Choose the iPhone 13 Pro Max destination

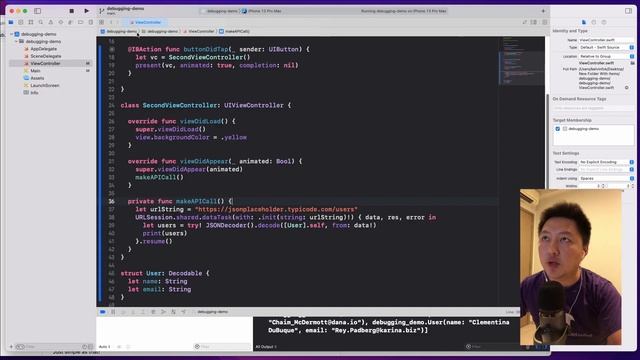(x=262, y=11)
